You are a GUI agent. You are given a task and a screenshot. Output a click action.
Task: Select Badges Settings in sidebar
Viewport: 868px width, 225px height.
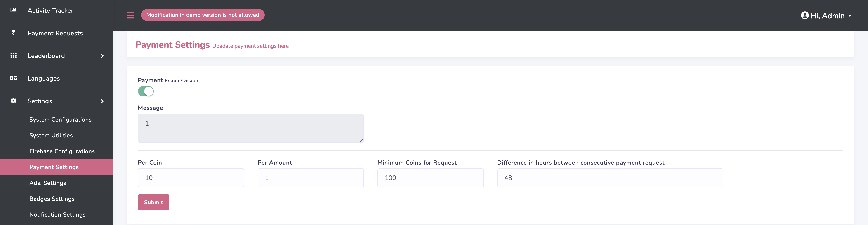tap(52, 199)
